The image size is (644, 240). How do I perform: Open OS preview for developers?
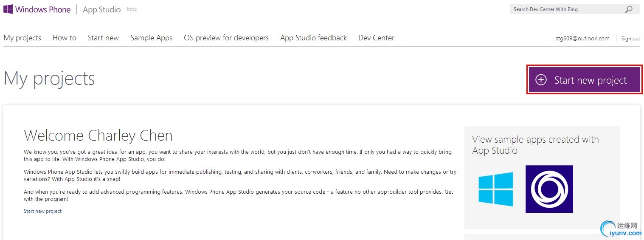tap(226, 38)
